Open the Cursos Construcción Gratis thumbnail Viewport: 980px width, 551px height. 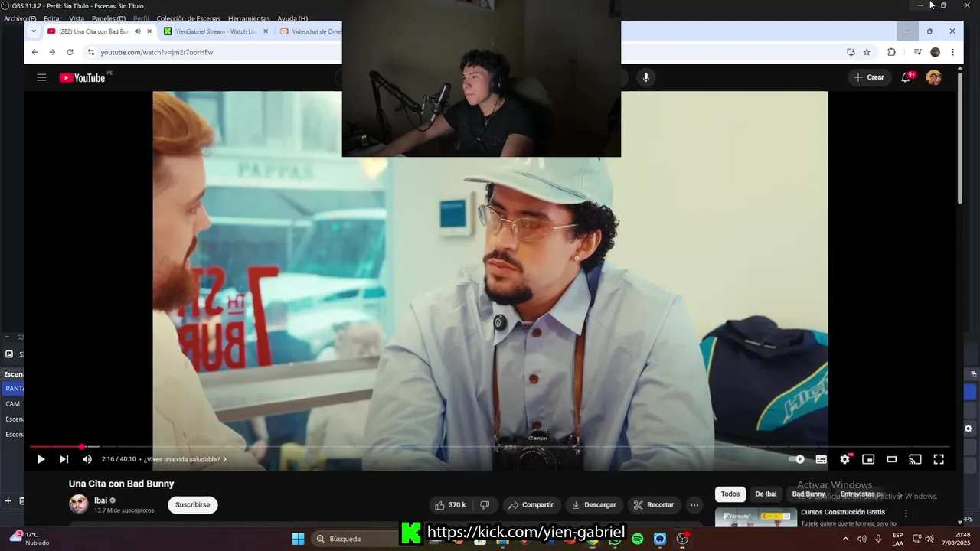tap(756, 518)
